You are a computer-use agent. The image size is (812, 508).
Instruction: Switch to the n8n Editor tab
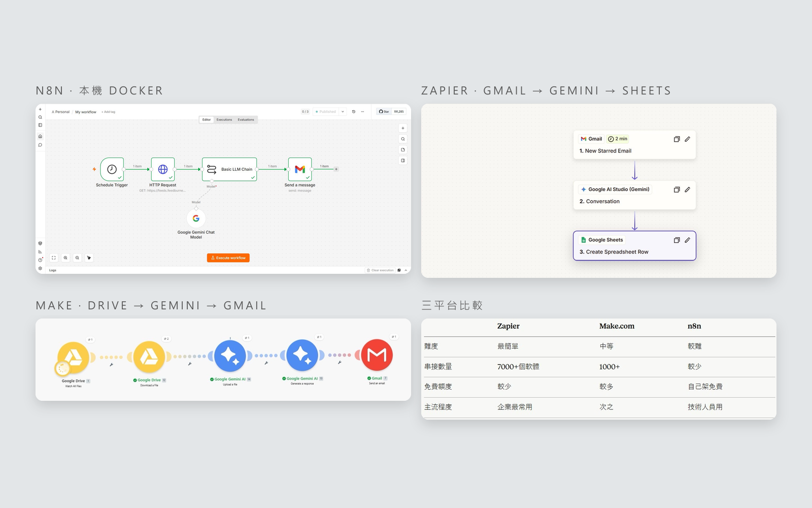pyautogui.click(x=207, y=120)
